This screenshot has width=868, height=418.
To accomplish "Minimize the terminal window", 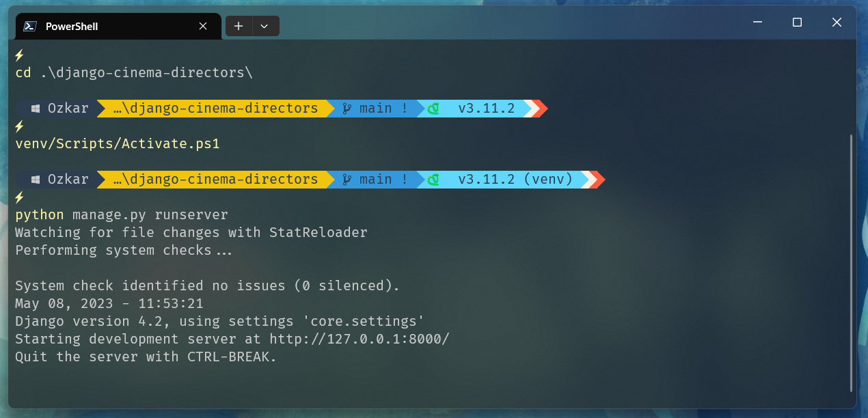I will pyautogui.click(x=757, y=23).
